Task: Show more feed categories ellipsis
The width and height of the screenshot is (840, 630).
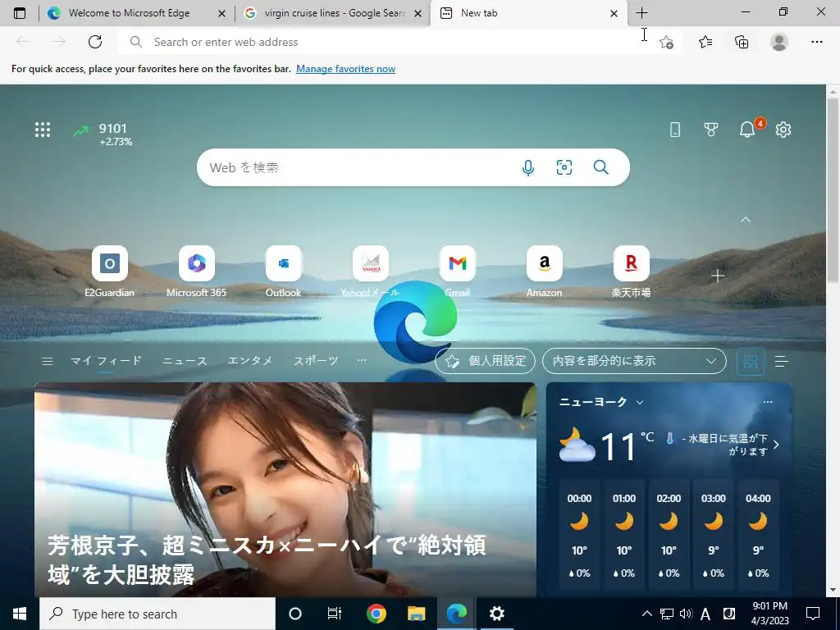Action: pos(362,360)
